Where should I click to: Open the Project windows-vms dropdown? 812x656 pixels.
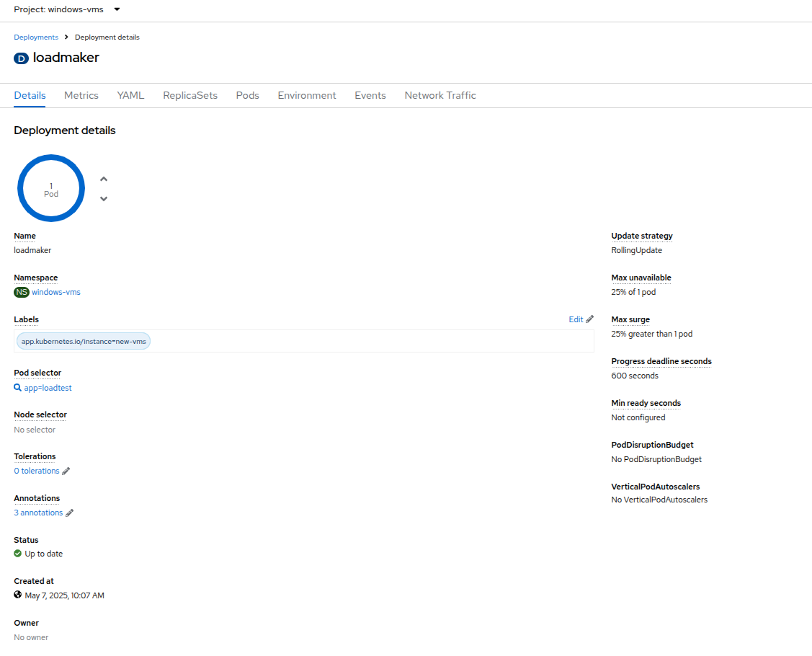(67, 10)
